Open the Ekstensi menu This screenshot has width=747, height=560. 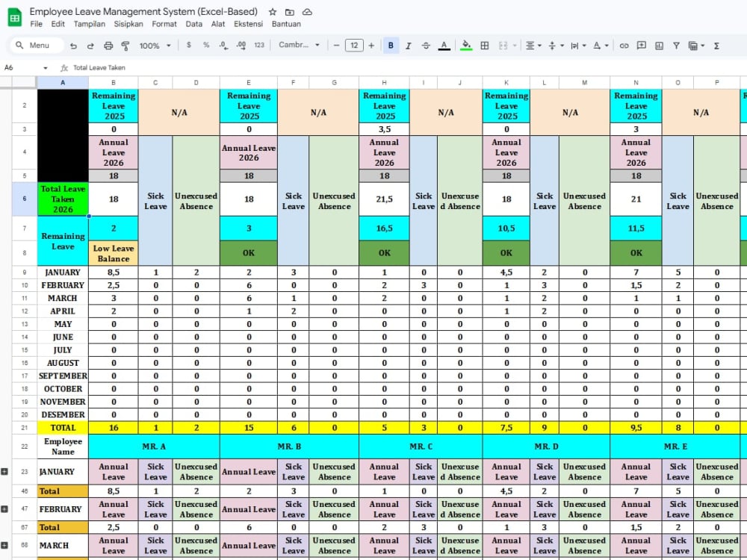(x=248, y=24)
